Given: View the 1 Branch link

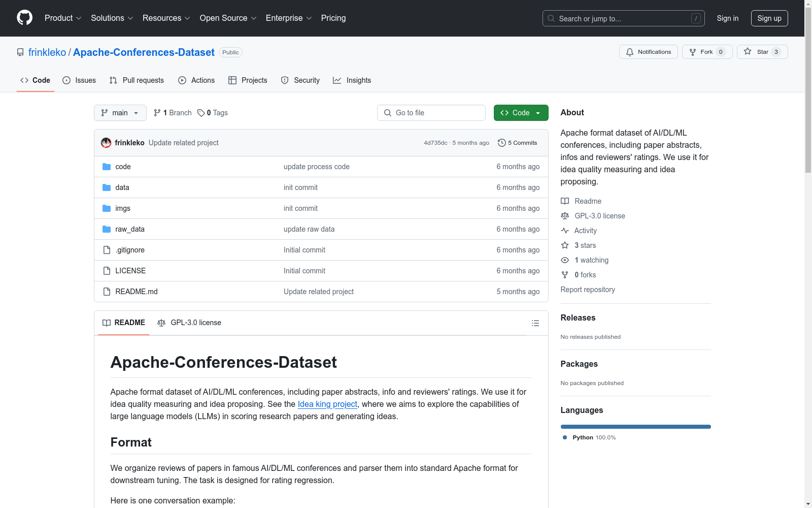Looking at the screenshot, I should 173,113.
